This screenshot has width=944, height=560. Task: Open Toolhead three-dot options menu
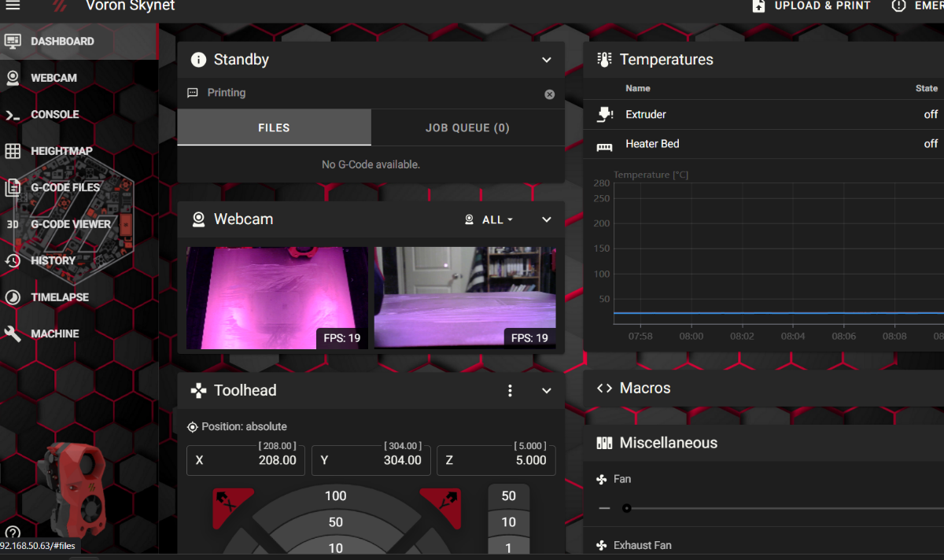[510, 391]
